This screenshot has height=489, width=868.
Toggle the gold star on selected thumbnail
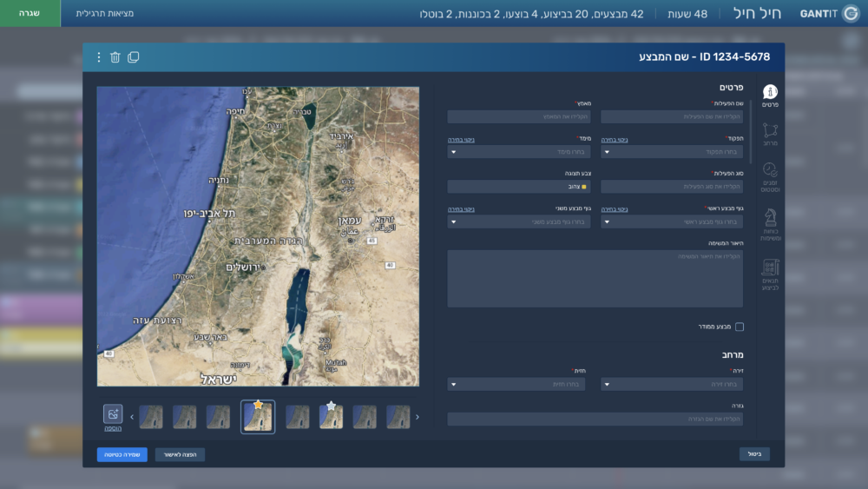(258, 405)
